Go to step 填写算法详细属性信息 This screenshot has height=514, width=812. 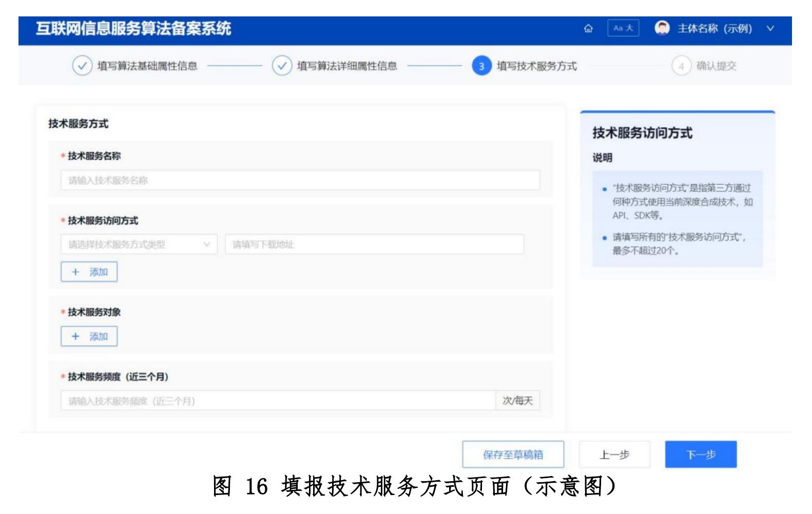click(347, 66)
